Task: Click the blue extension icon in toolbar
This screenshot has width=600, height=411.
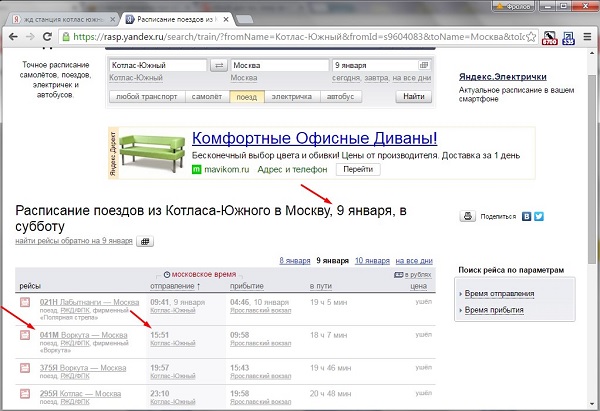Action: (568, 38)
